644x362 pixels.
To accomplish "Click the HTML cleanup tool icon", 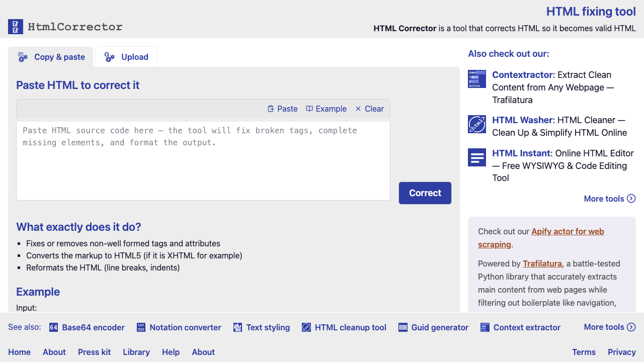I will click(x=306, y=327).
